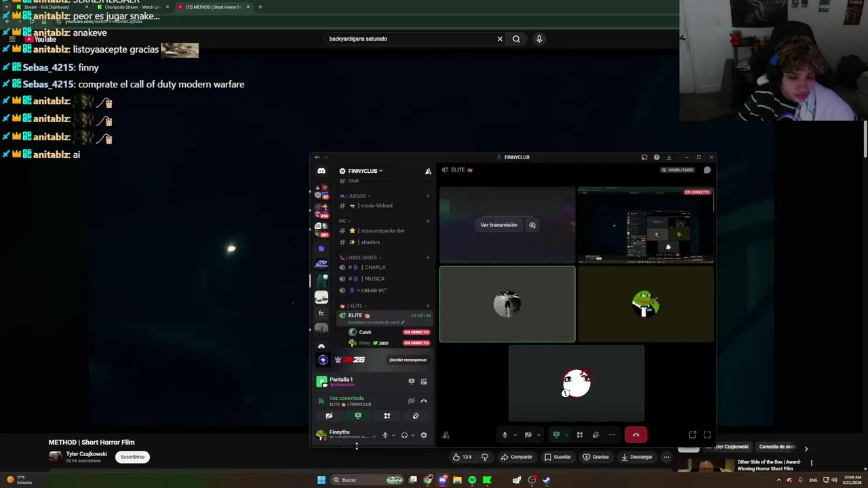The width and height of the screenshot is (868, 488).
Task: Select the green frog avatar tile
Action: pyautogui.click(x=646, y=304)
